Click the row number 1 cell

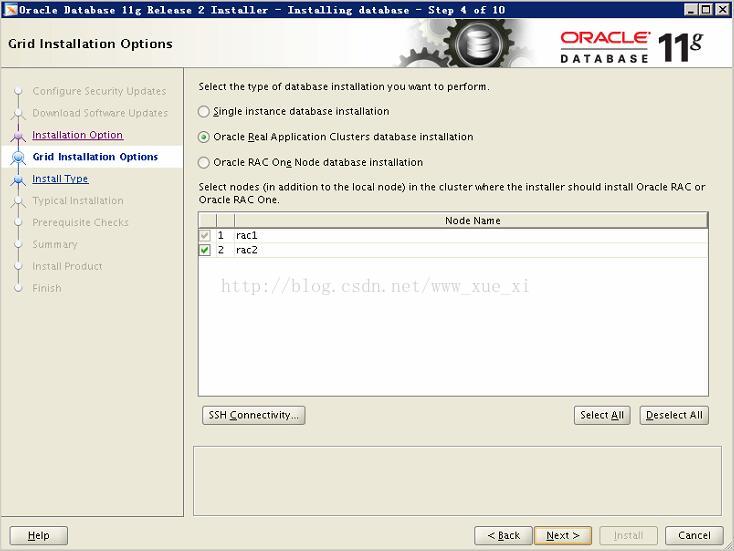tap(225, 235)
